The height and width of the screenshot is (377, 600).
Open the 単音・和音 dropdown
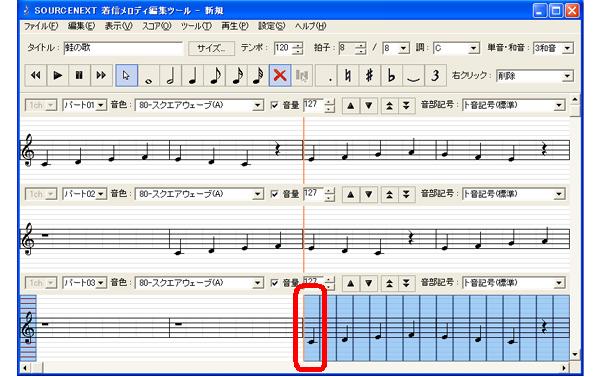coord(567,48)
